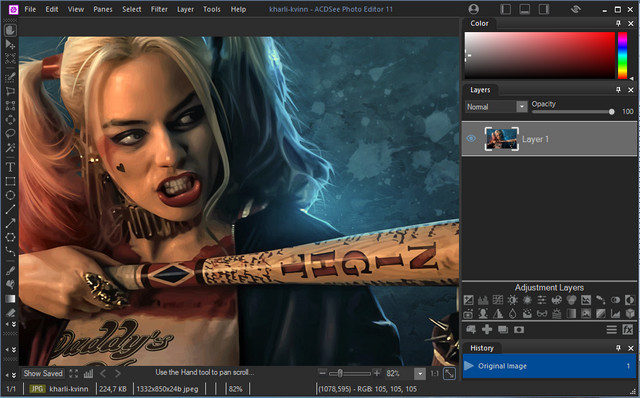
Task: Open the Tools menu
Action: click(x=212, y=9)
